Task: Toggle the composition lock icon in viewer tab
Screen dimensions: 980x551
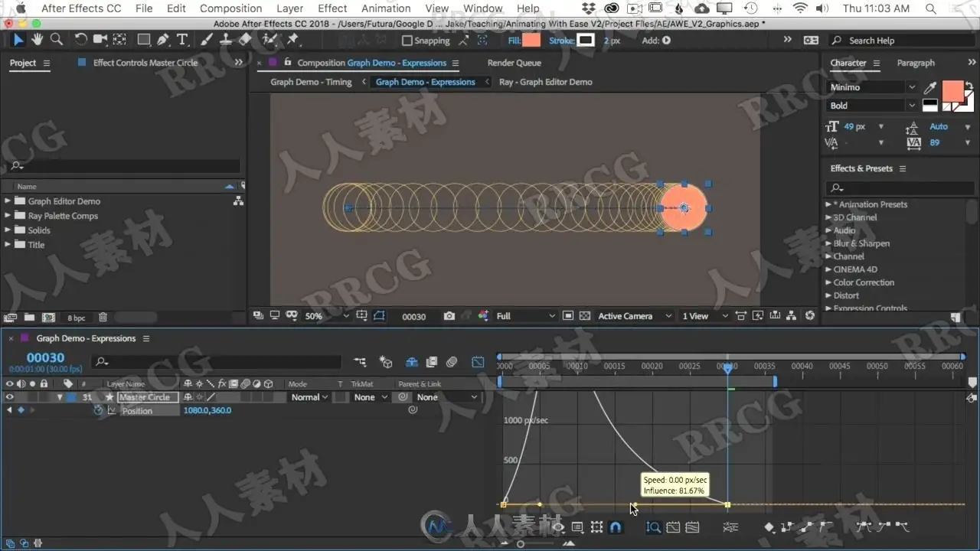Action: point(288,63)
